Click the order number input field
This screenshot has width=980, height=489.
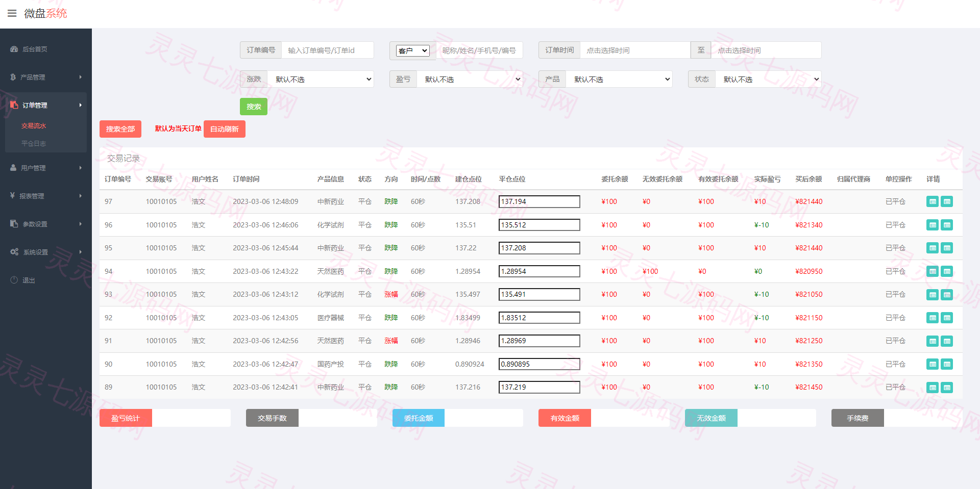327,50
